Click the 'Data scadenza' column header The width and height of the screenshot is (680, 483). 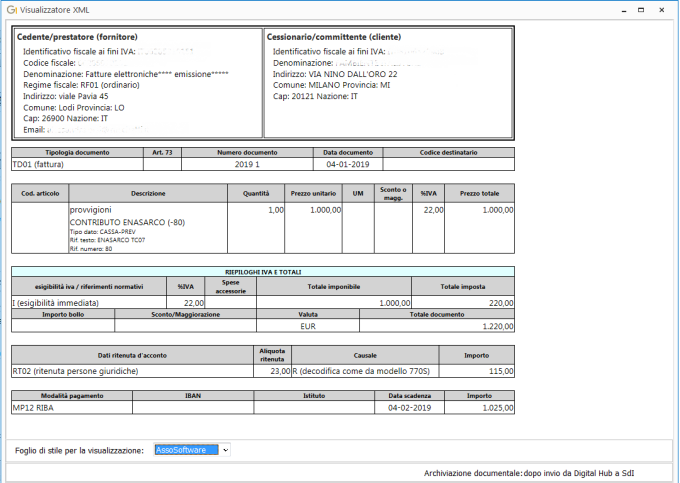click(409, 396)
